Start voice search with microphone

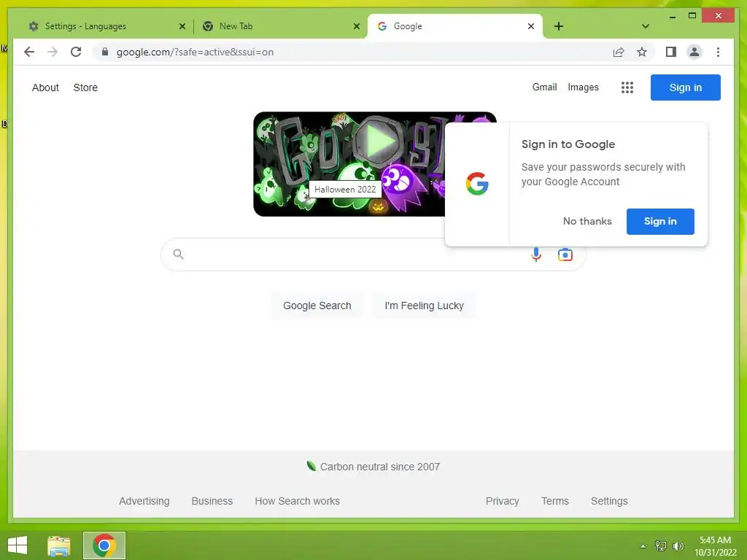[536, 254]
